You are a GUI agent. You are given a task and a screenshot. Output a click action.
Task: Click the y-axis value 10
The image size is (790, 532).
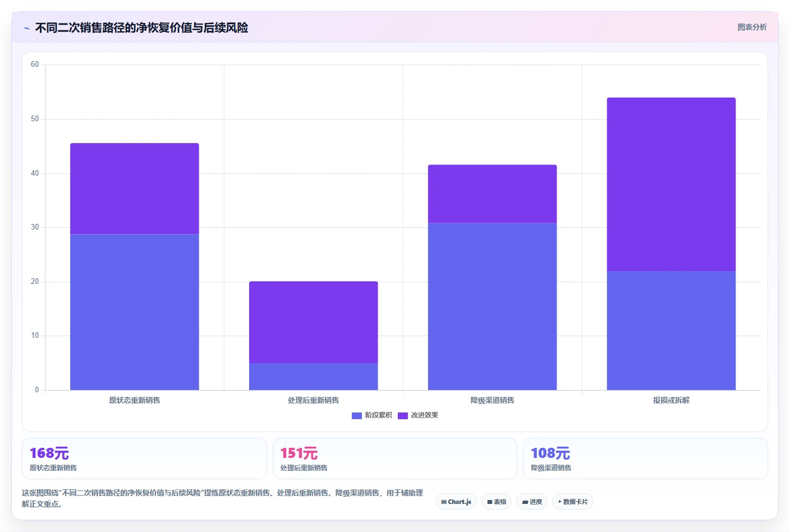pos(35,336)
